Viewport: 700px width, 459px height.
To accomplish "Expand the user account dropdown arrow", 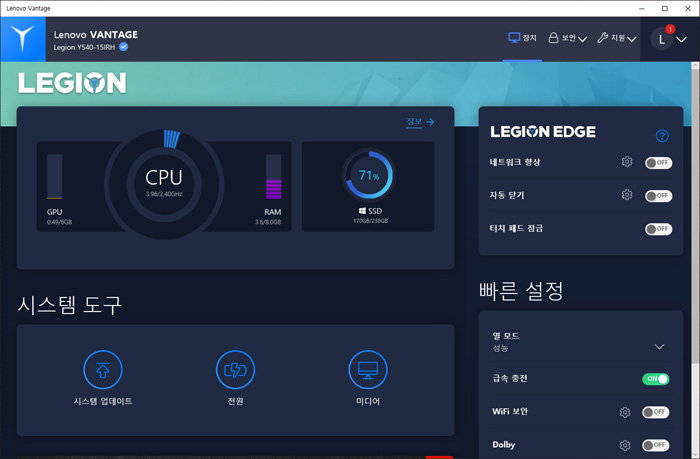I will pyautogui.click(x=681, y=39).
